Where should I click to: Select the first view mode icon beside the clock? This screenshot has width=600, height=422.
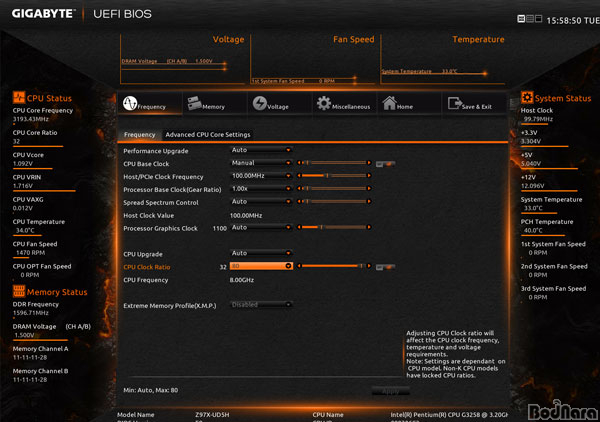tap(521, 19)
